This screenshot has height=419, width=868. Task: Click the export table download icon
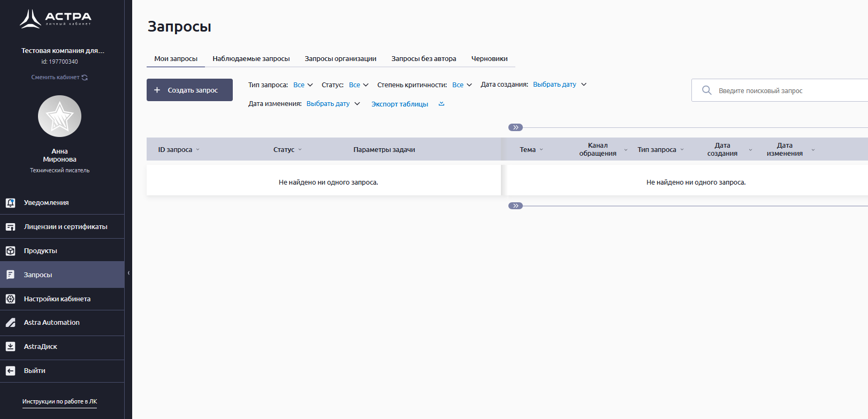pos(441,104)
